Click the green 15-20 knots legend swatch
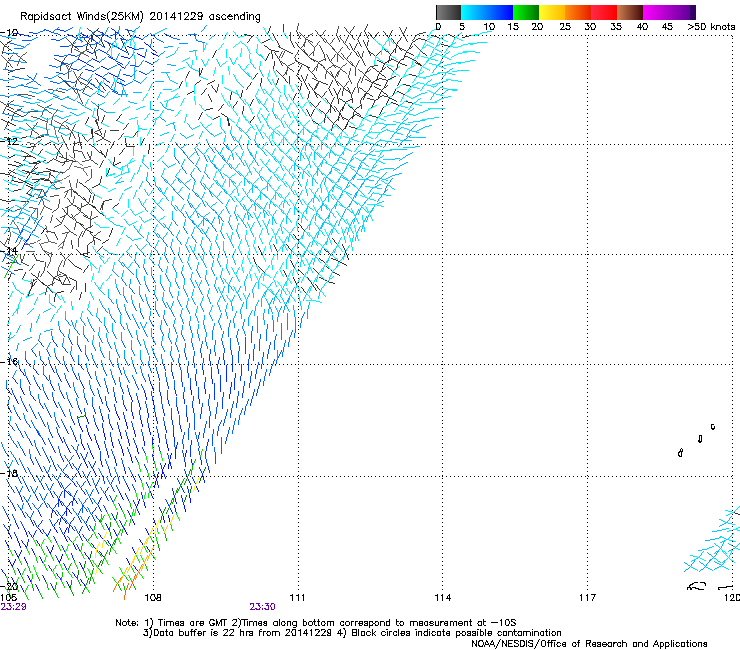 [x=526, y=12]
